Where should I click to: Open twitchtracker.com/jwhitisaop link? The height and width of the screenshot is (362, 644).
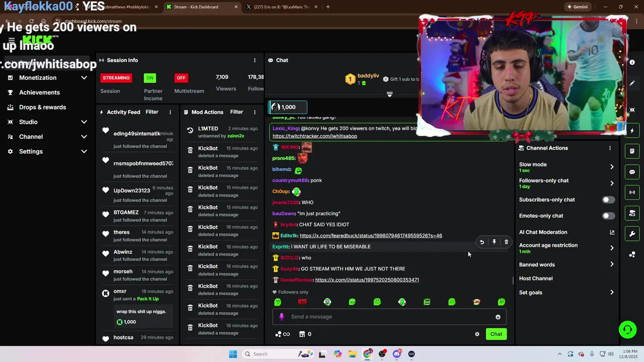[x=315, y=136]
